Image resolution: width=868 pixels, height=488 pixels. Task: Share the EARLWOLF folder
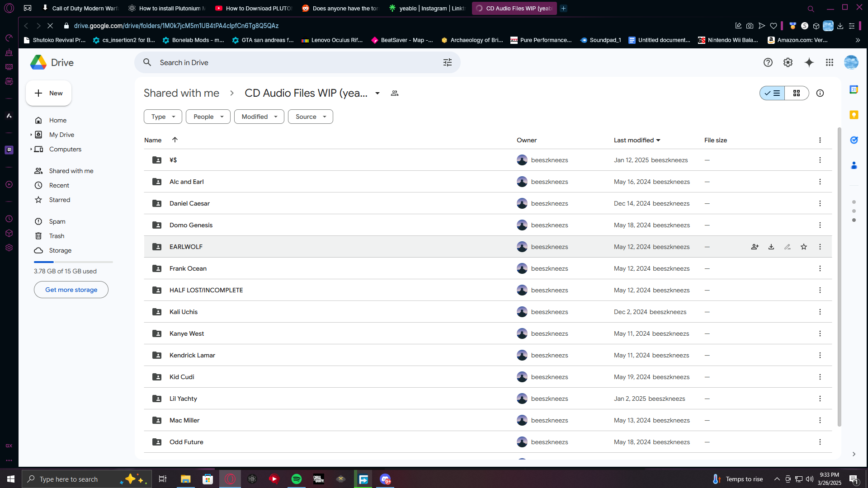point(755,247)
